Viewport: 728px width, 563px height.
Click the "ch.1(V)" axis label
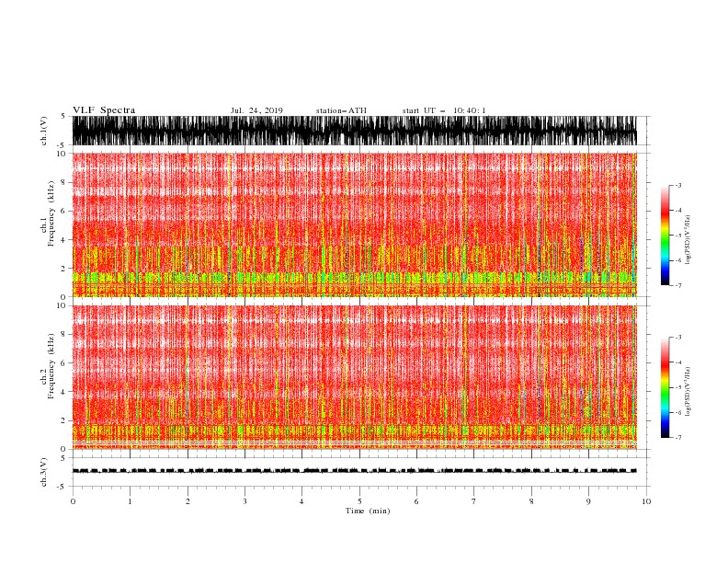pos(44,131)
